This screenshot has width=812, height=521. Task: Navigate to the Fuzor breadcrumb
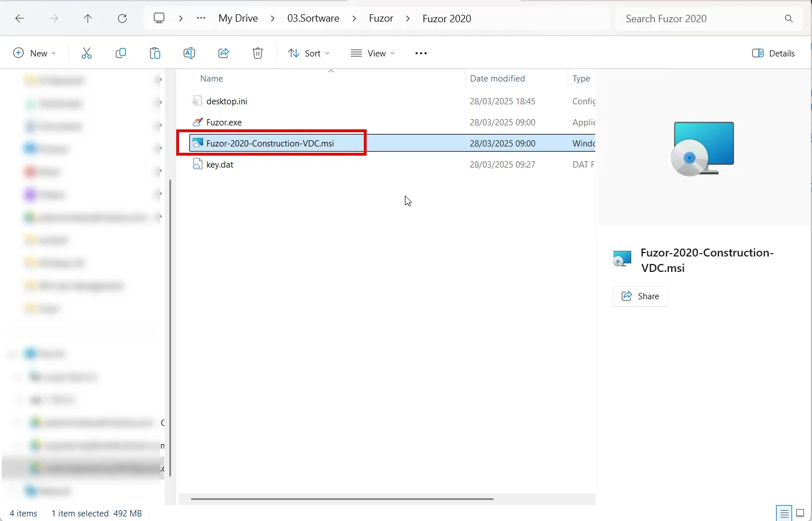tap(381, 18)
